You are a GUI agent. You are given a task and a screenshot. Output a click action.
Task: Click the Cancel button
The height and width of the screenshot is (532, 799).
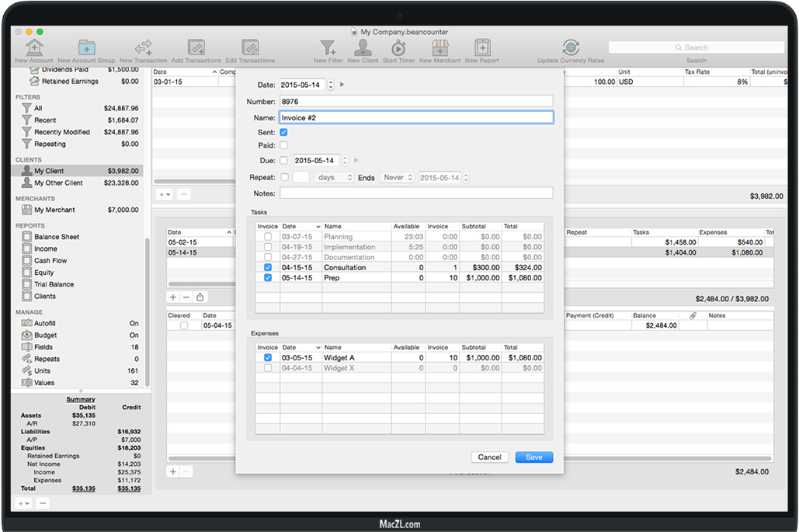coord(489,457)
